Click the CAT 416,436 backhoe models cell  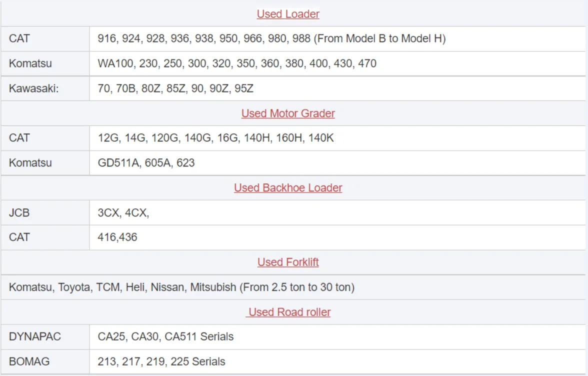117,237
